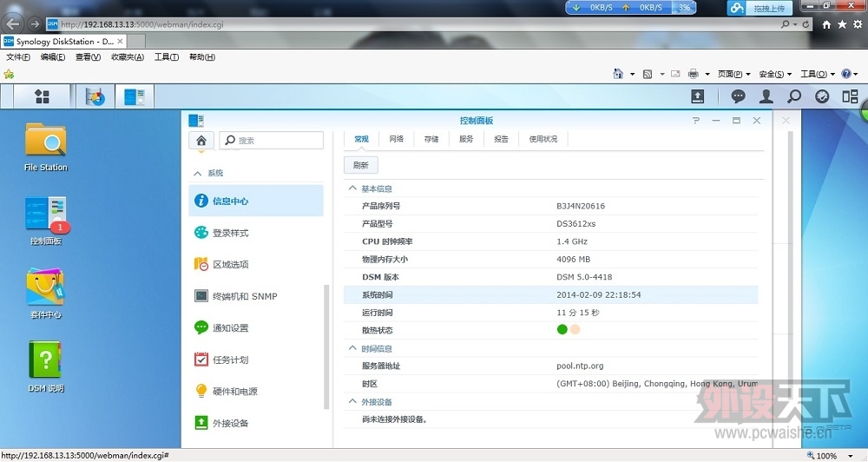This screenshot has width=868, height=462.
Task: Open DSM 说明 desktop icon
Action: point(46,366)
